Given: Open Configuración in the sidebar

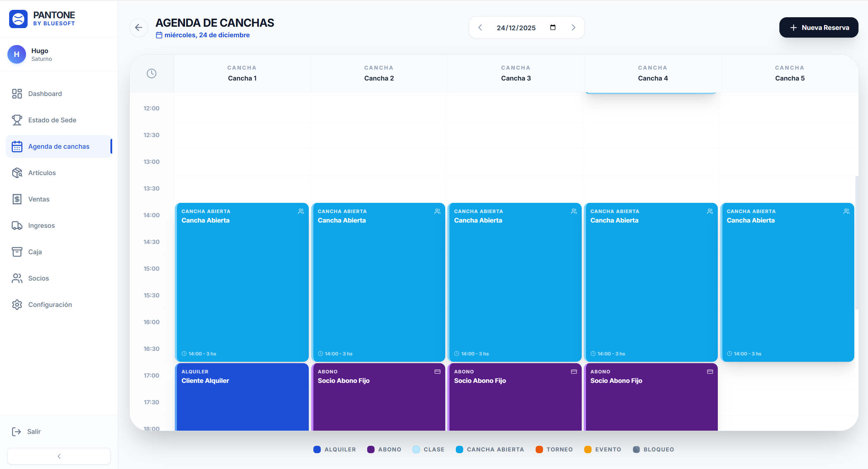Looking at the screenshot, I should pos(50,304).
